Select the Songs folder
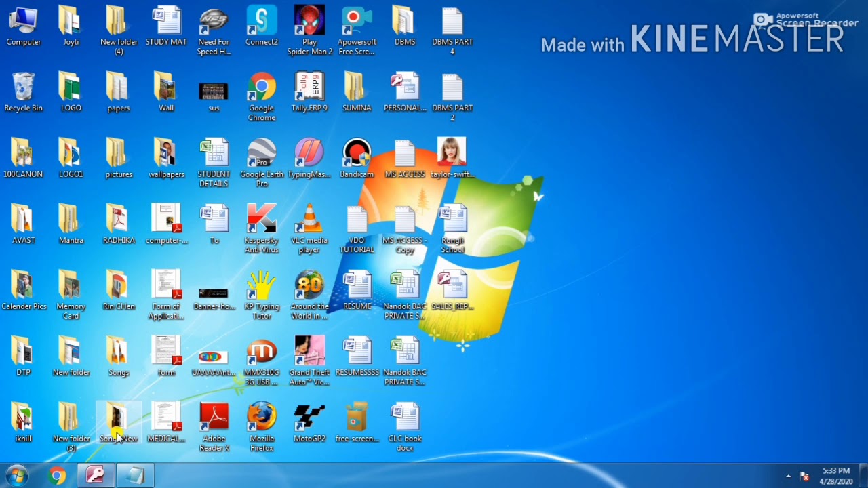The width and height of the screenshot is (868, 488). [x=119, y=357]
